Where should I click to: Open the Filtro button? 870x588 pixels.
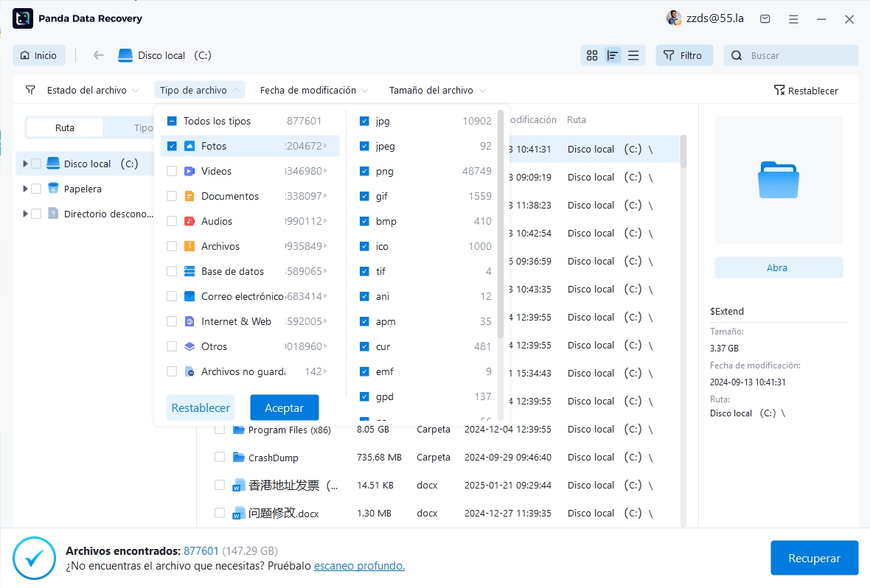pyautogui.click(x=683, y=55)
